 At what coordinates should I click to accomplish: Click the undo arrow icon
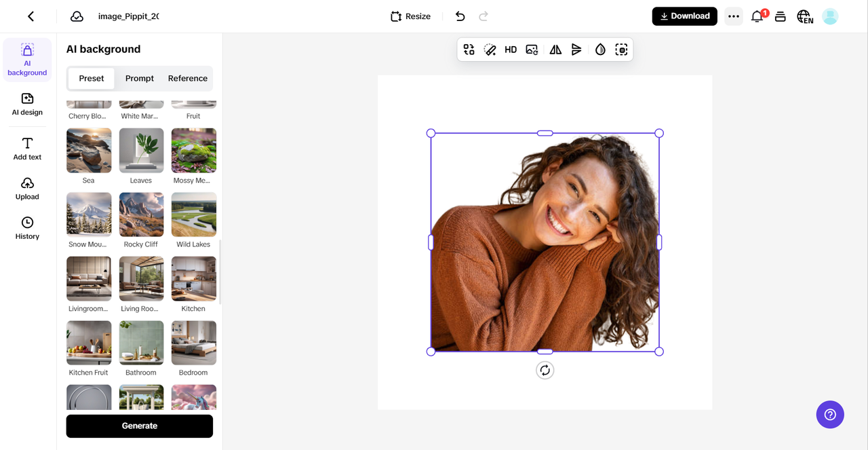[460, 16]
